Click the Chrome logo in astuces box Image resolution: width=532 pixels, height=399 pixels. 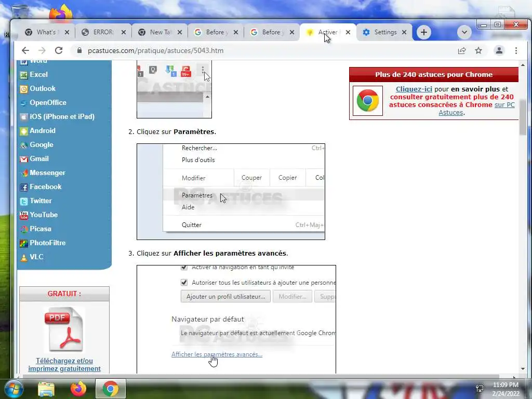(x=368, y=101)
